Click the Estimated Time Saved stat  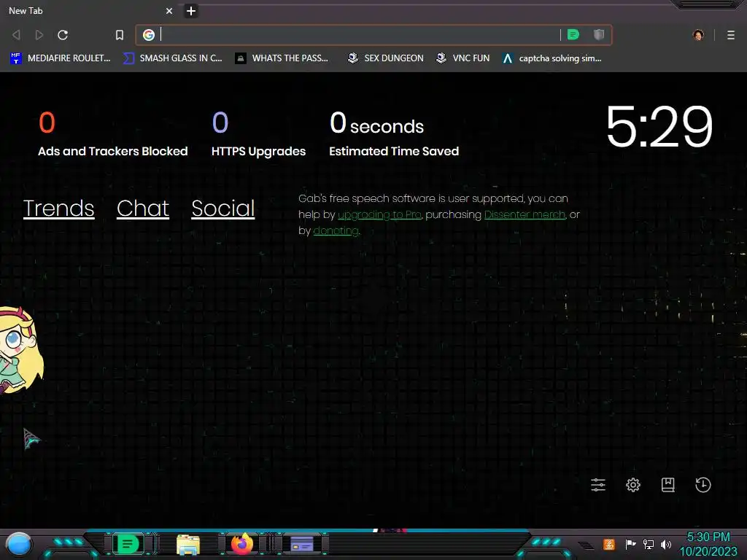[x=394, y=134]
